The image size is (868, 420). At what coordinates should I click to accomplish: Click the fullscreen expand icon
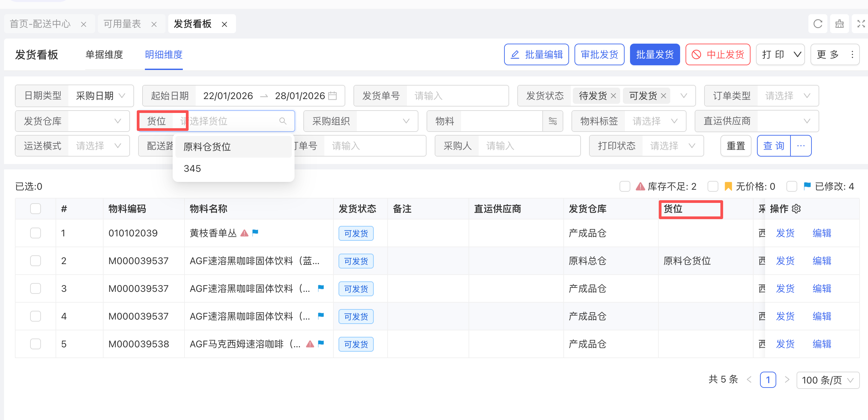[x=861, y=24]
